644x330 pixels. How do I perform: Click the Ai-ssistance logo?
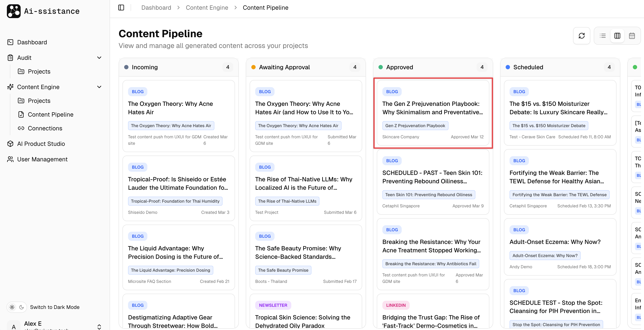[x=43, y=11]
